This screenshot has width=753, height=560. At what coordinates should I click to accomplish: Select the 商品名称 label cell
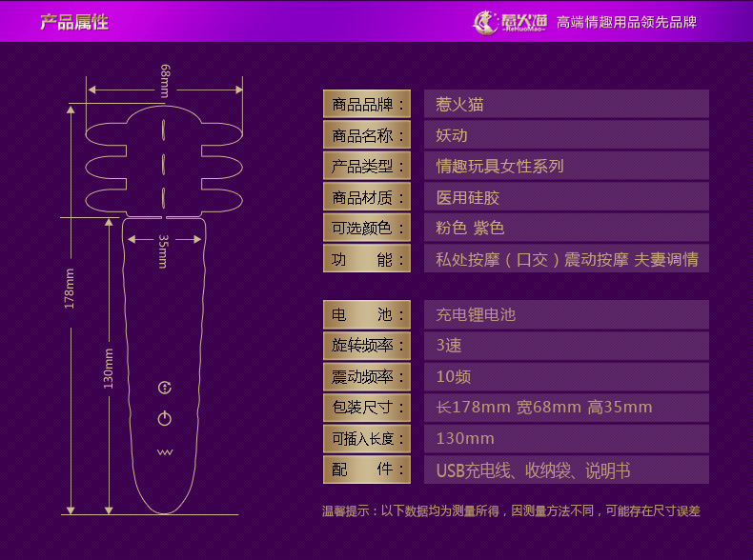367,135
